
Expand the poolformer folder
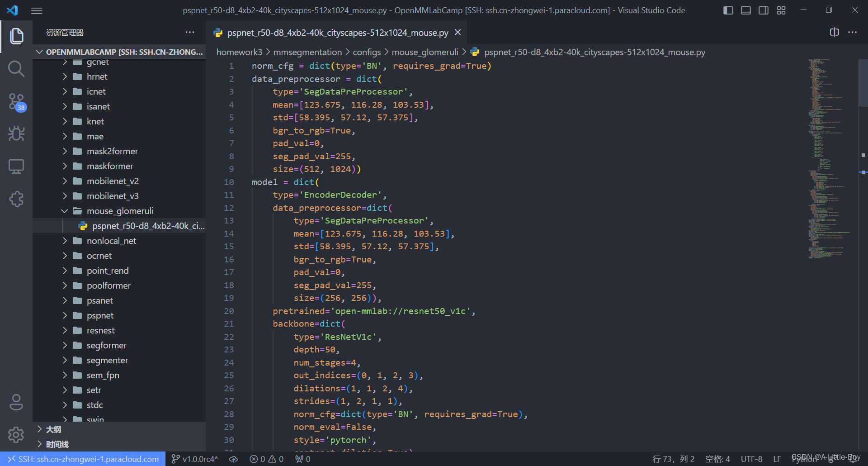[x=120, y=285]
